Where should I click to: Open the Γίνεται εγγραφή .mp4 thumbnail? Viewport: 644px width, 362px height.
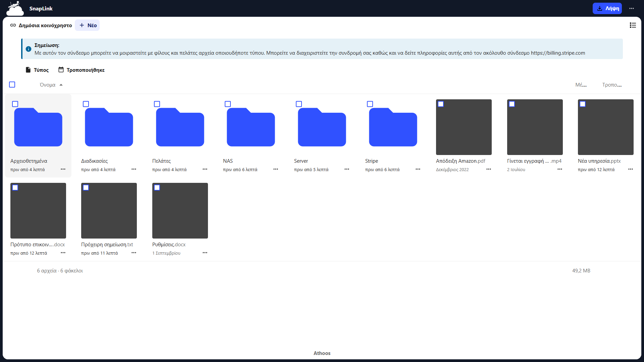click(x=535, y=127)
